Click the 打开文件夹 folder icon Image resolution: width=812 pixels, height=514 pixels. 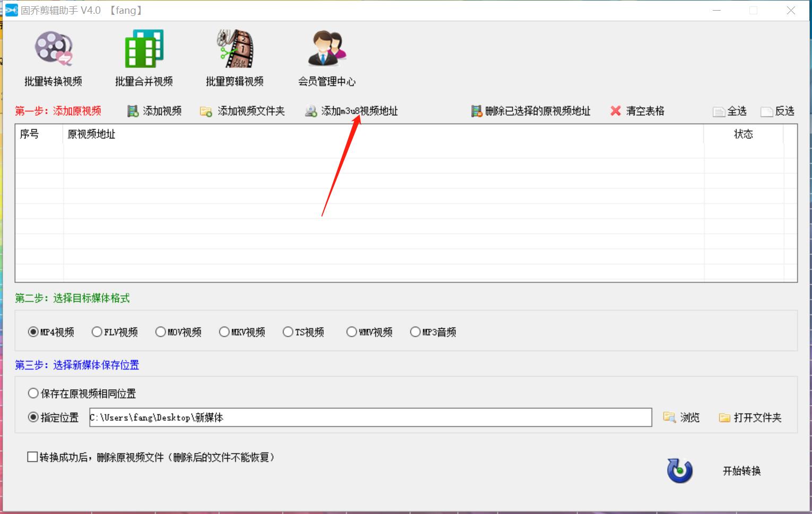(x=724, y=418)
